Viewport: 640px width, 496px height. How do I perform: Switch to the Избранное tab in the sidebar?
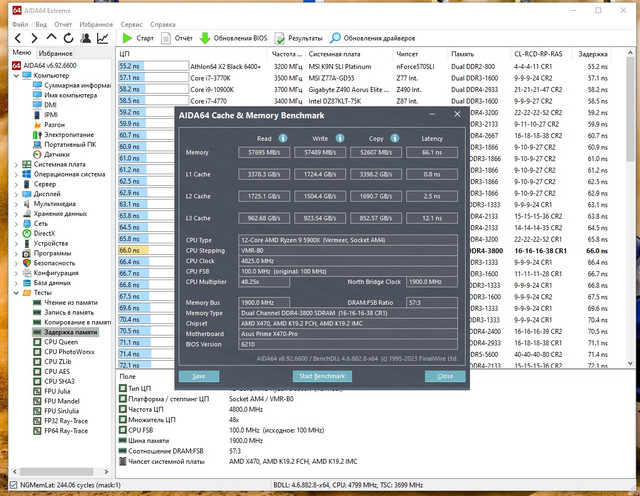(56, 53)
